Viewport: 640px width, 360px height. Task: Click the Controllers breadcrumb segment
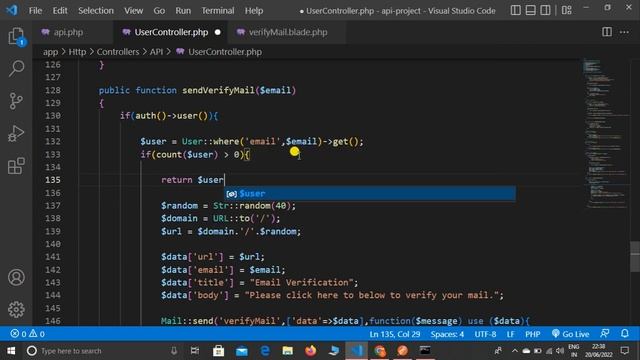118,52
